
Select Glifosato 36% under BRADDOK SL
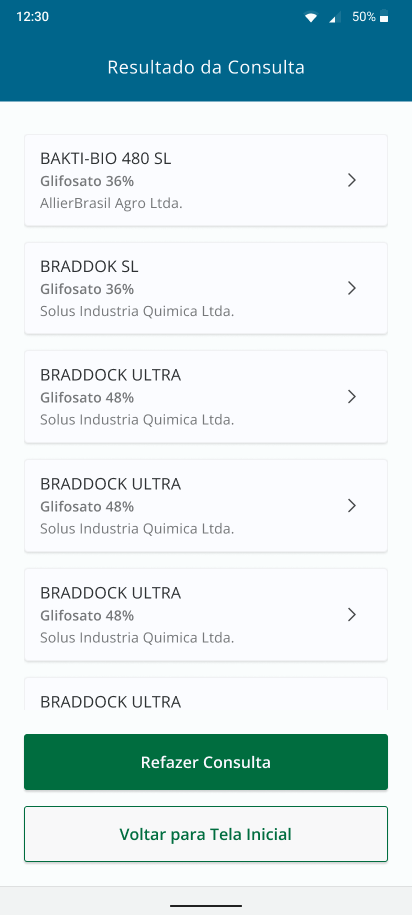tap(87, 289)
